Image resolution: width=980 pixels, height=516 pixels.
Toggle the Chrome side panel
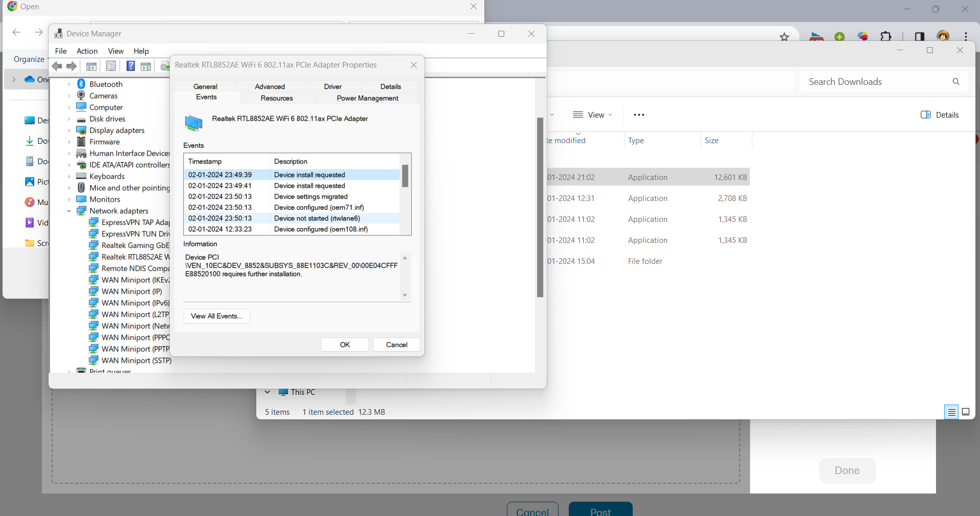click(919, 36)
